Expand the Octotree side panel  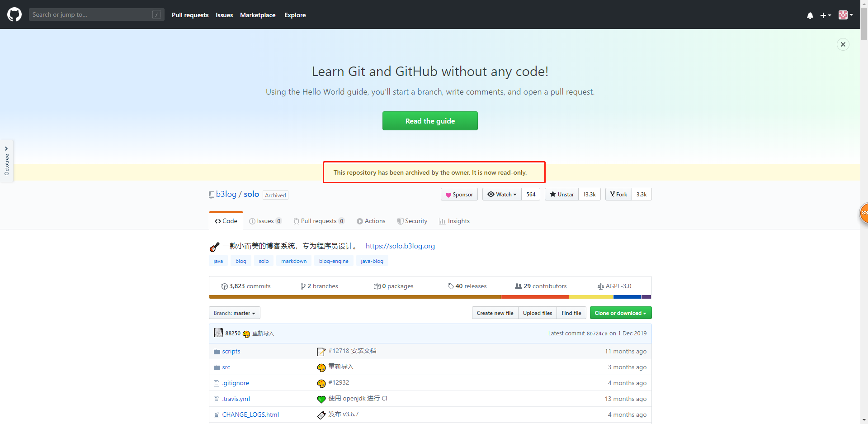pyautogui.click(x=6, y=161)
